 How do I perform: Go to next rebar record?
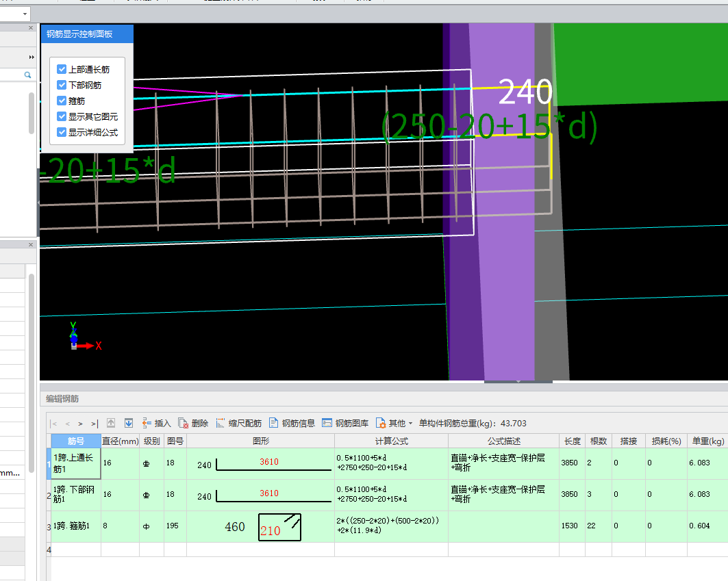pos(81,424)
